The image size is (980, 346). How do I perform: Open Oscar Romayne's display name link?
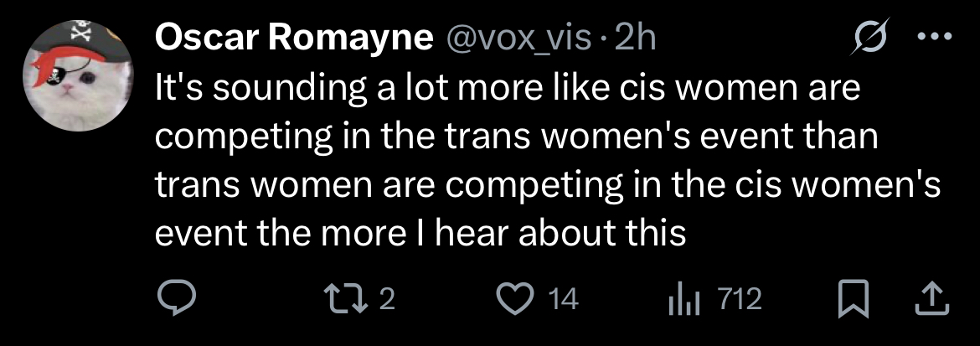[x=294, y=39]
